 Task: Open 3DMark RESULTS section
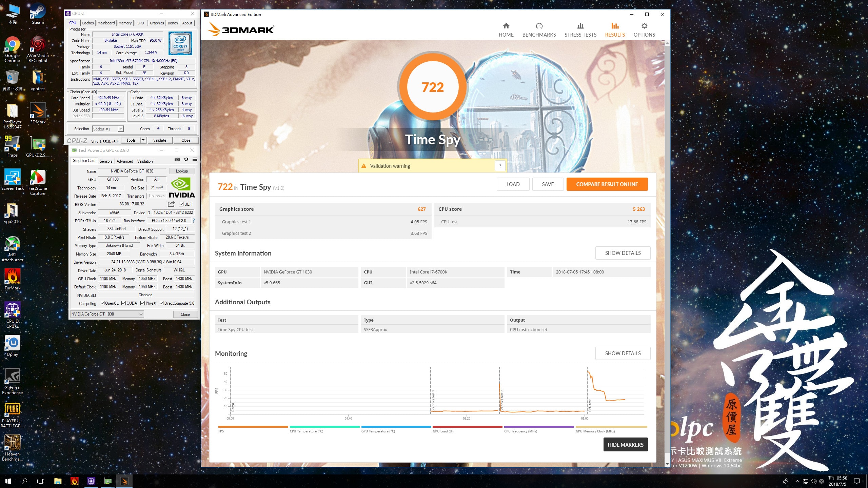click(x=615, y=30)
